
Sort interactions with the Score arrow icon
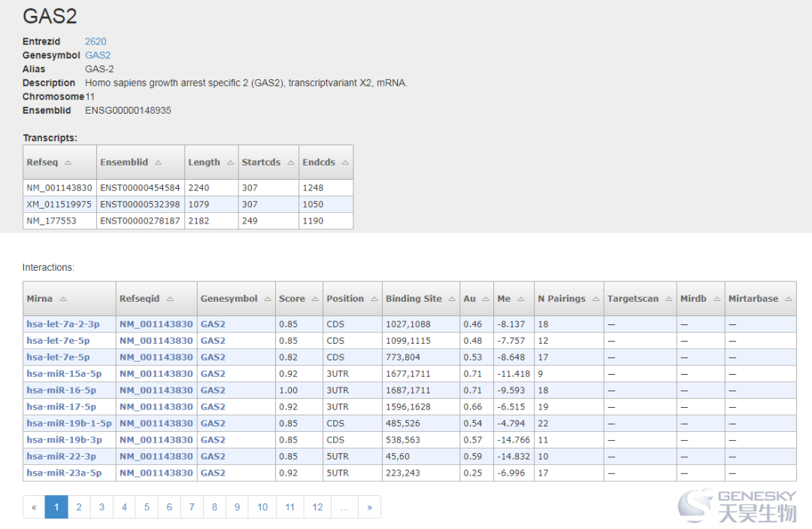pyautogui.click(x=315, y=299)
